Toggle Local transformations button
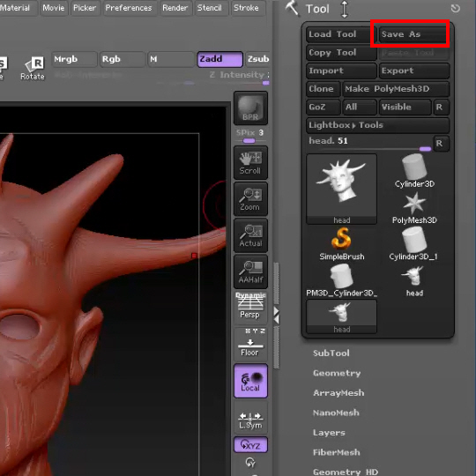This screenshot has height=476, width=476. (x=250, y=381)
